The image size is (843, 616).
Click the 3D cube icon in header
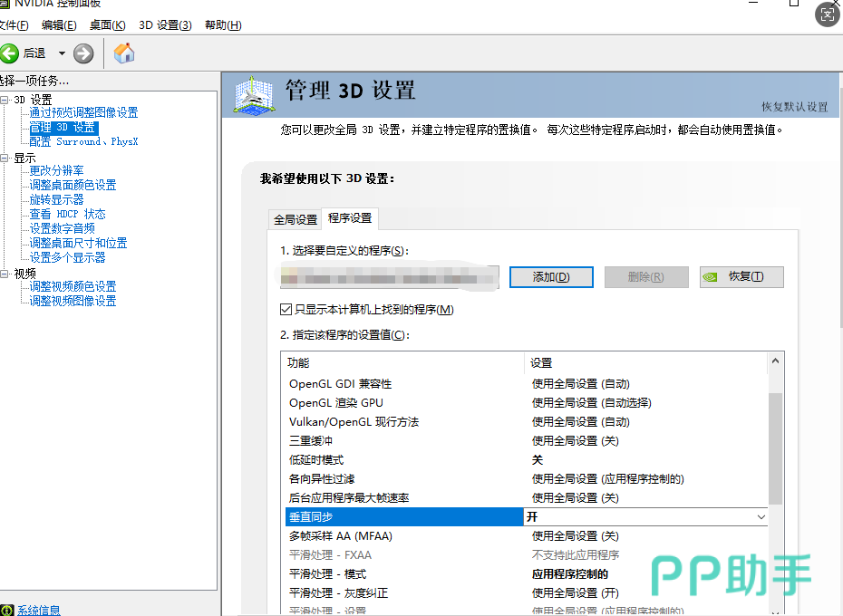coord(255,94)
